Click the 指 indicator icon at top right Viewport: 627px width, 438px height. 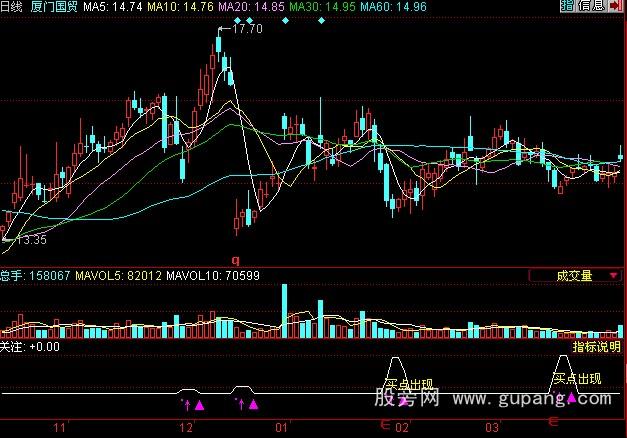[x=567, y=7]
